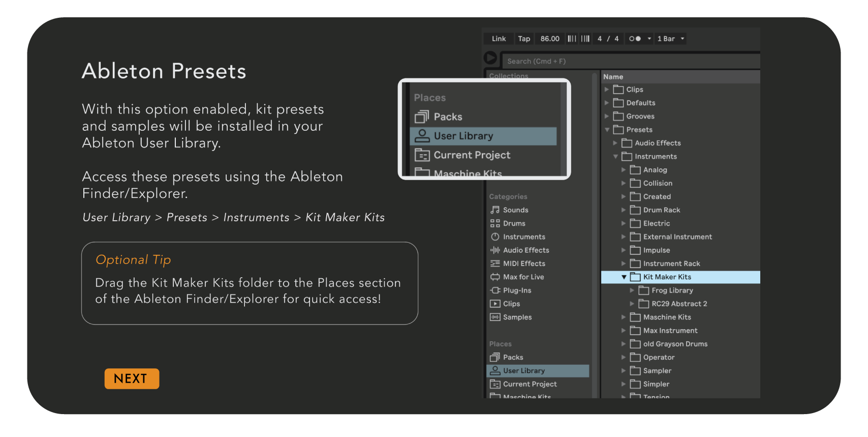The height and width of the screenshot is (437, 868).
Task: Select the Collision folder row
Action: (x=680, y=183)
